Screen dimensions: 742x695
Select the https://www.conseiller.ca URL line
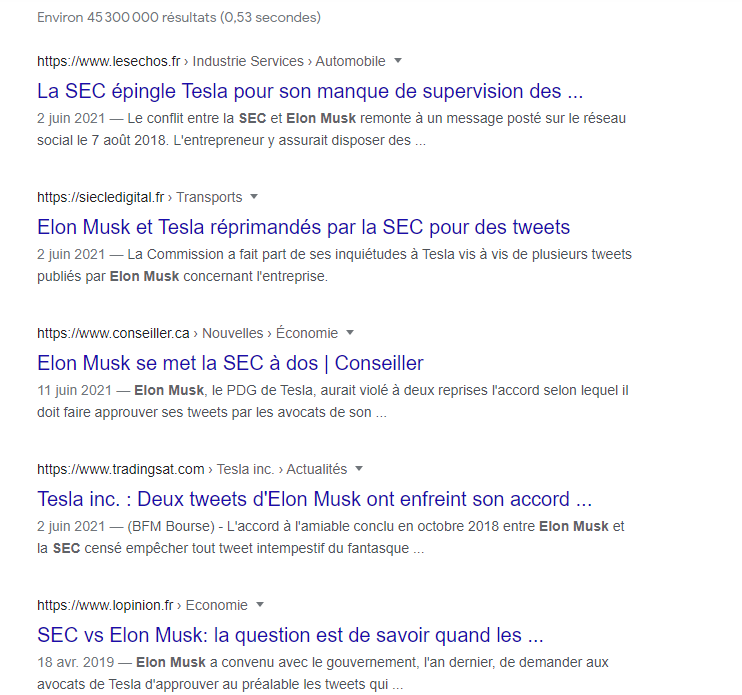coord(113,333)
